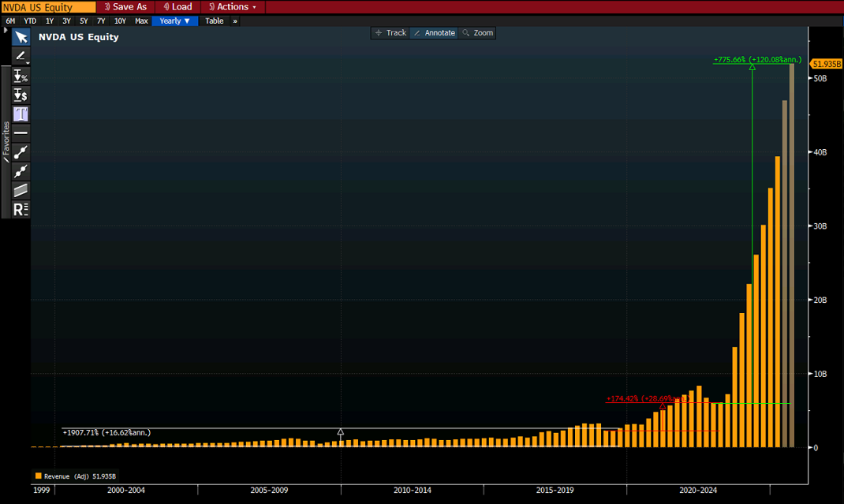
Task: Set the range to YTD
Action: pos(30,21)
